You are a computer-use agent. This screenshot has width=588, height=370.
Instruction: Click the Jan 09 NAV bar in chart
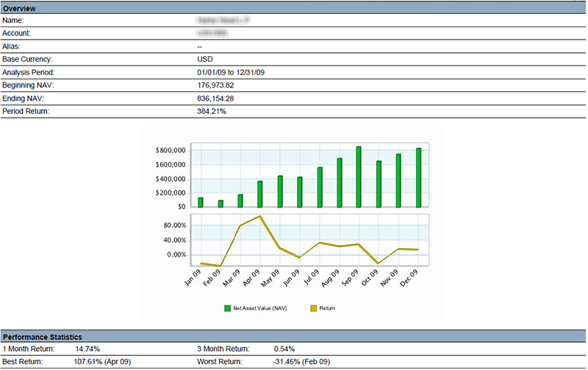click(x=201, y=202)
